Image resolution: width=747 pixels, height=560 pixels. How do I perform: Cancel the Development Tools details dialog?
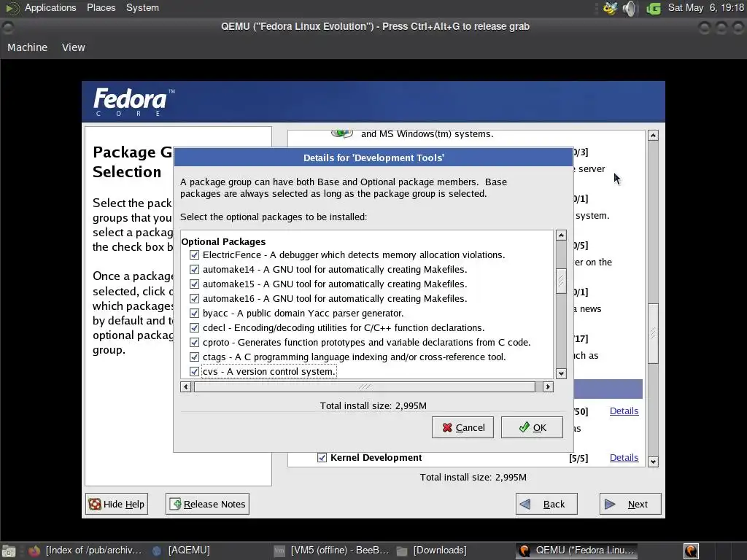tap(462, 427)
